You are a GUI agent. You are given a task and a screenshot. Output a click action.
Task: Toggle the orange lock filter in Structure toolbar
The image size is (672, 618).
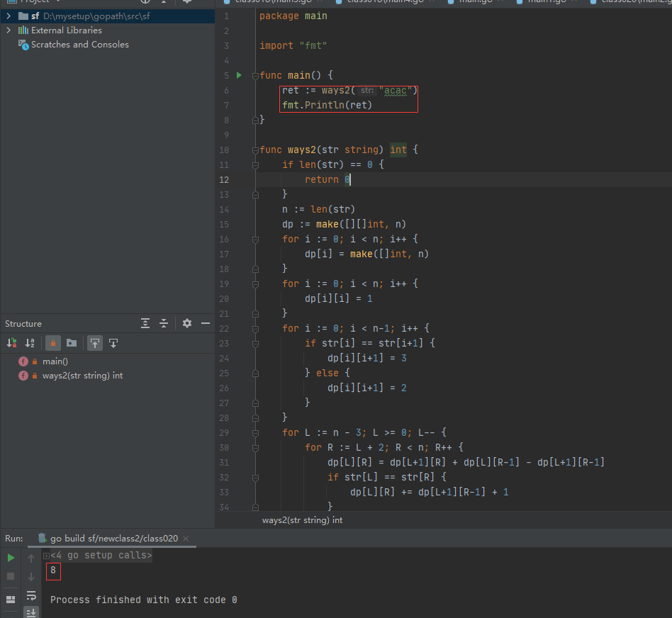(53, 343)
